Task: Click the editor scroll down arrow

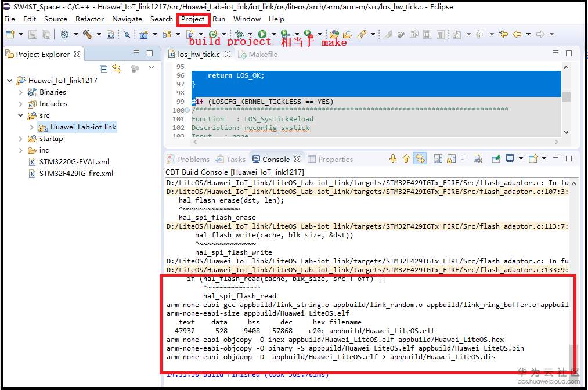Action: click(x=567, y=132)
